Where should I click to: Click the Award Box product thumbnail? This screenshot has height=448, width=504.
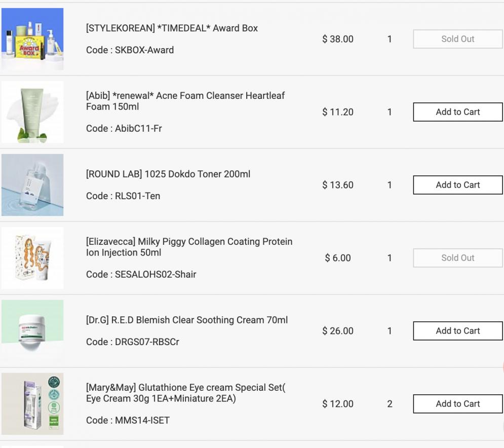pos(32,39)
